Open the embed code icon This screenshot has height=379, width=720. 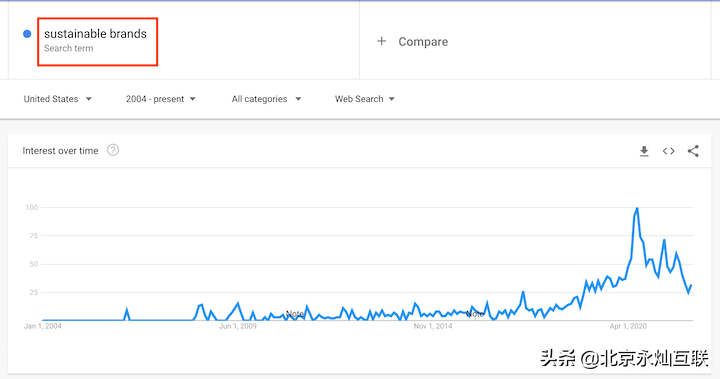tap(669, 151)
